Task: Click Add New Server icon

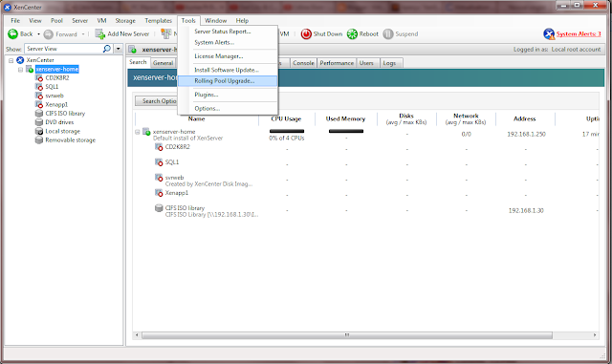Action: 99,34
